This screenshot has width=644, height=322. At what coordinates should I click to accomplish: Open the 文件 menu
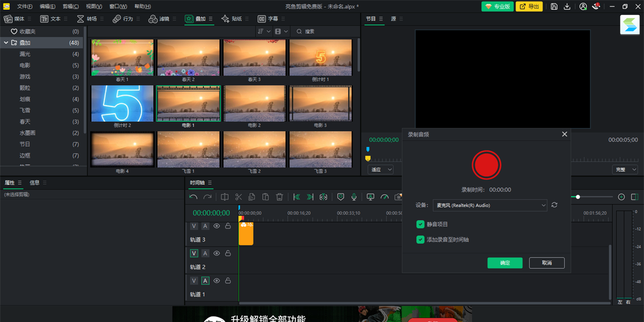tap(24, 6)
